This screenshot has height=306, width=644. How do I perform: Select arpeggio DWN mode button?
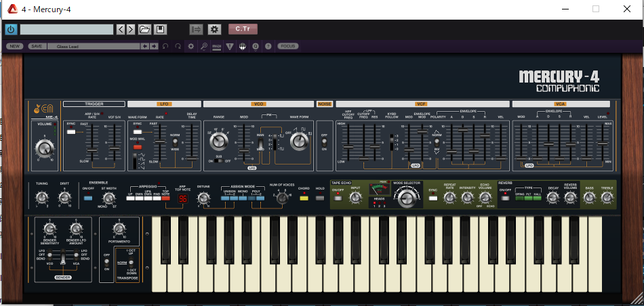point(139,198)
